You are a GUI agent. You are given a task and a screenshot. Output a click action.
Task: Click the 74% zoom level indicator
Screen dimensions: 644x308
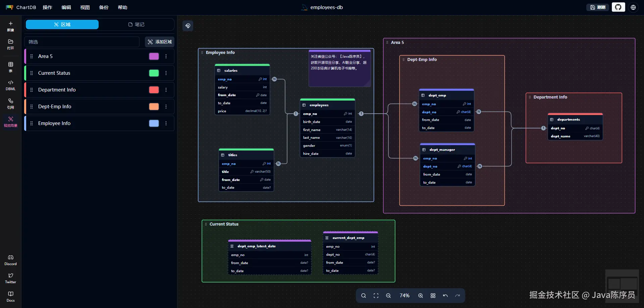[x=405, y=296]
